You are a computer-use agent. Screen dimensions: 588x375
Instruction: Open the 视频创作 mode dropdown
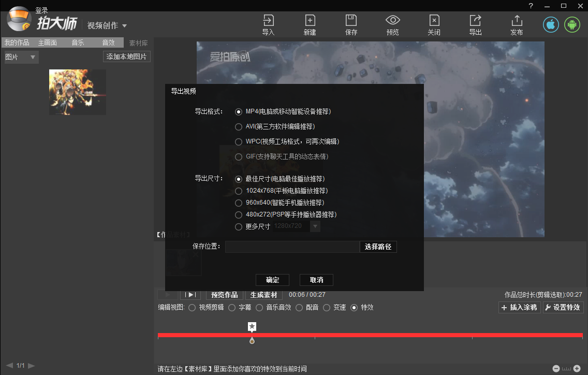pyautogui.click(x=107, y=24)
